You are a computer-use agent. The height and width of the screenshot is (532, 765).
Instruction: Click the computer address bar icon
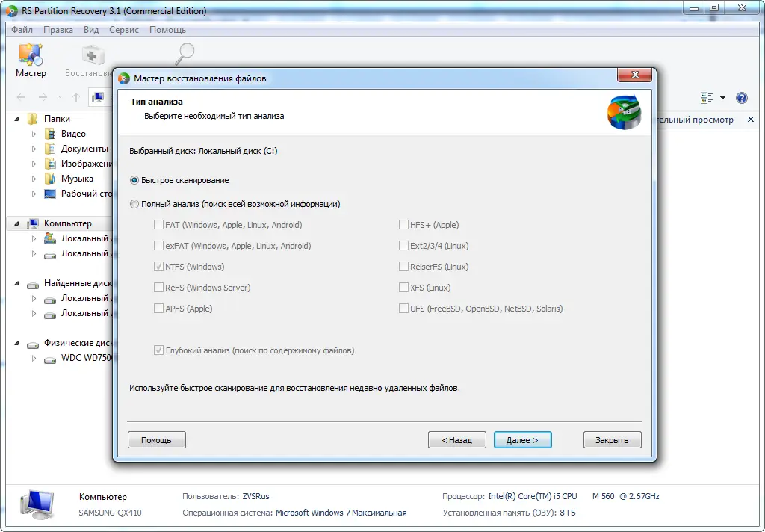[x=98, y=97]
